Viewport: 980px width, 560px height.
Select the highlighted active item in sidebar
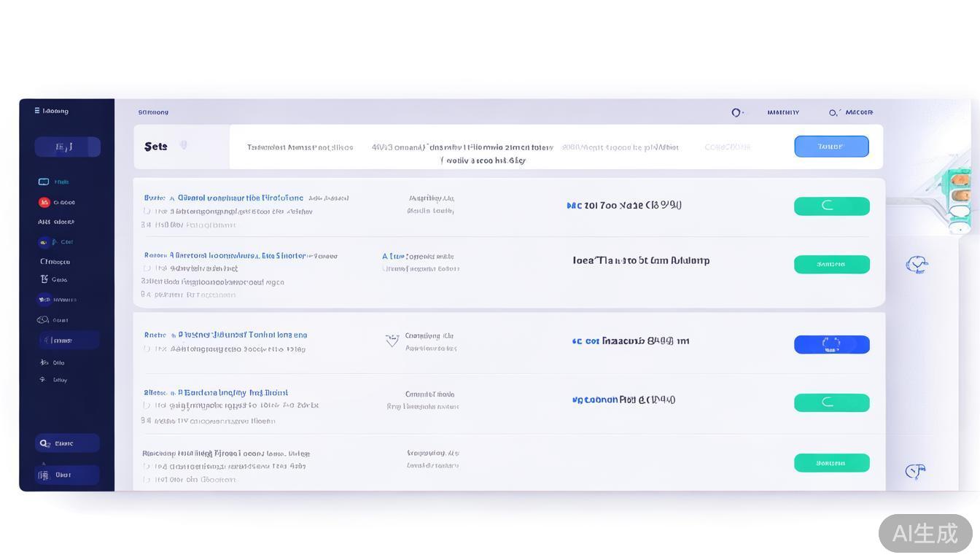[69, 341]
